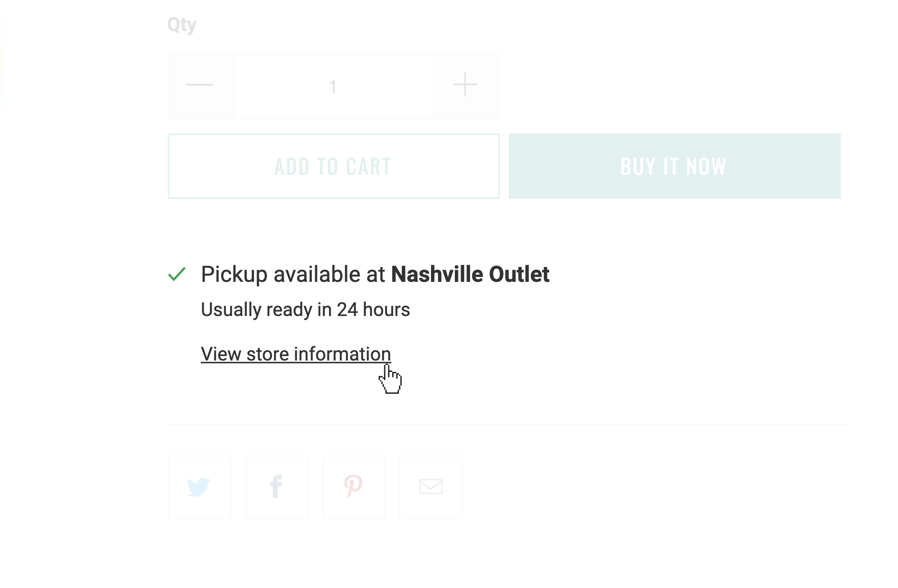
Task: Click the quantity input showing 1
Action: point(333,85)
